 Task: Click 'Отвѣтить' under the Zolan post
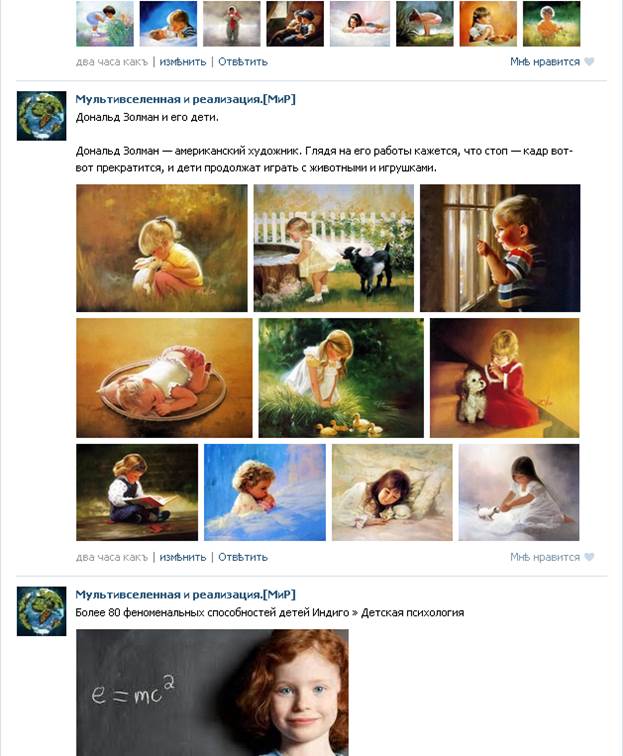pos(243,557)
